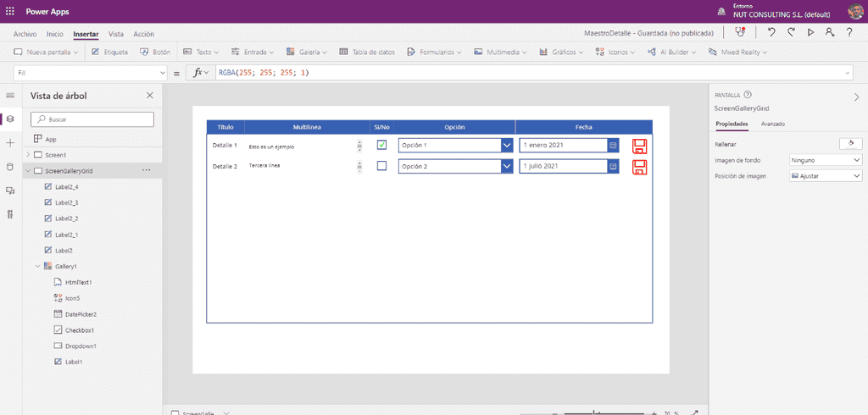Select the Propiedades tab
868x415 pixels.
pos(732,124)
